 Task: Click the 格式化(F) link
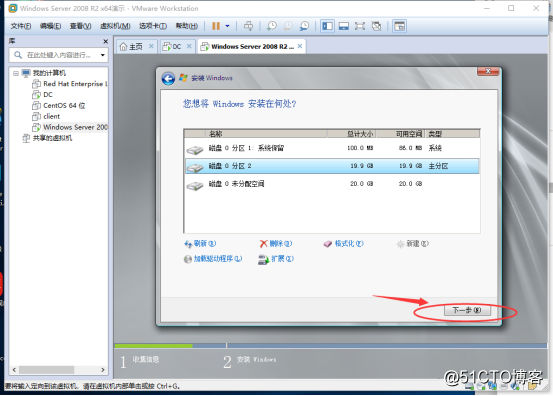click(x=344, y=244)
